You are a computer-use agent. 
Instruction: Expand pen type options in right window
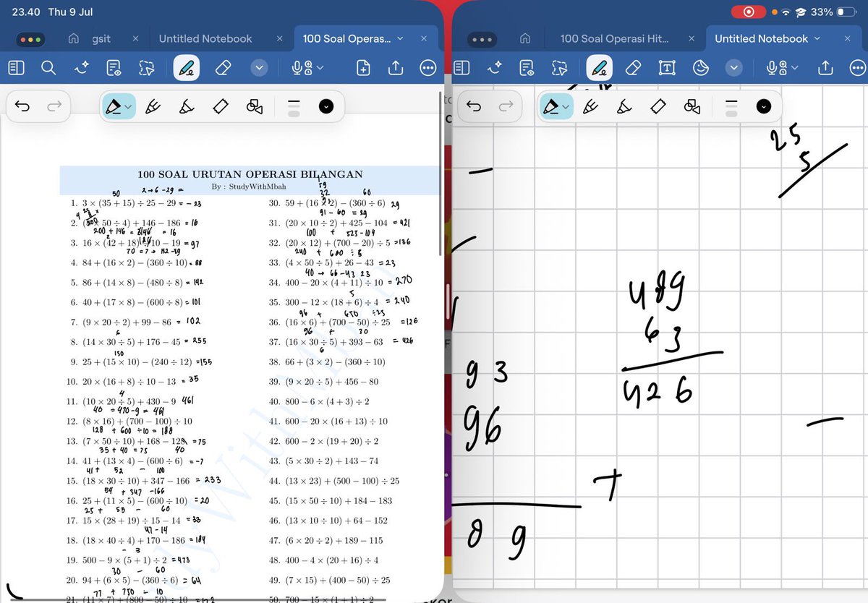[x=566, y=107]
